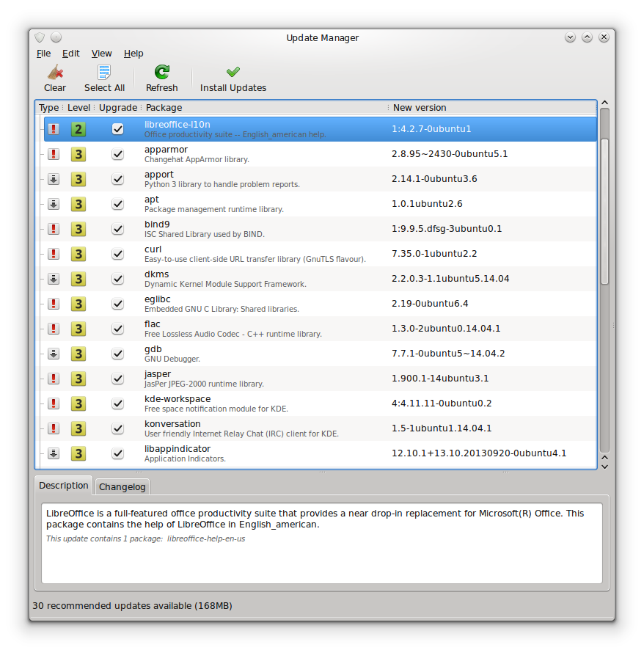Click the green Refresh arrow icon

161,72
